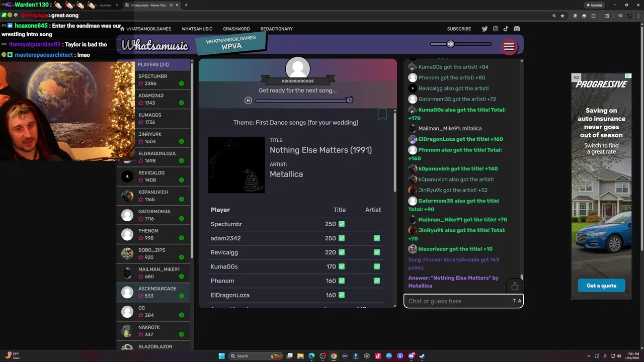644x362 pixels.
Task: Toggle Revicalgg's Artist checkbox
Action: point(377,252)
